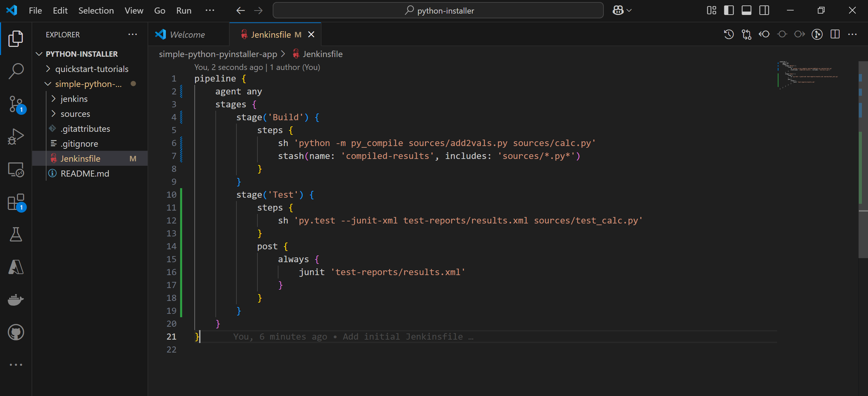The width and height of the screenshot is (868, 396).
Task: Open .gitignore file
Action: pyautogui.click(x=90, y=144)
